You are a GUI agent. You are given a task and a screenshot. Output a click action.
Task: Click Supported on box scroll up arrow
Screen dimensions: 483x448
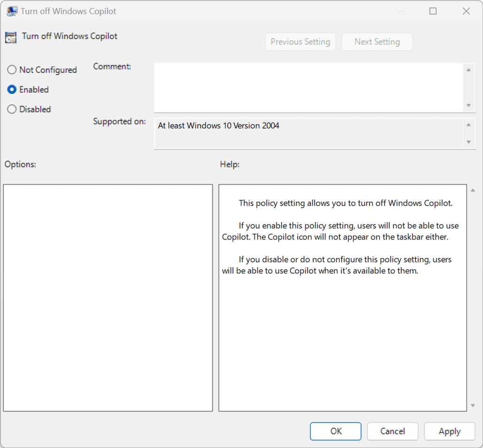pyautogui.click(x=468, y=125)
